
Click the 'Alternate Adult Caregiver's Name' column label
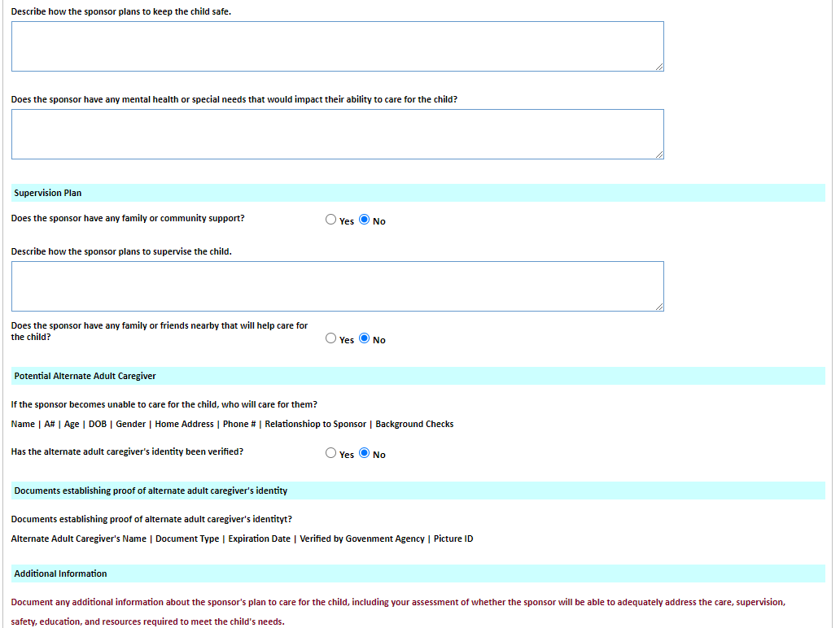(79, 539)
